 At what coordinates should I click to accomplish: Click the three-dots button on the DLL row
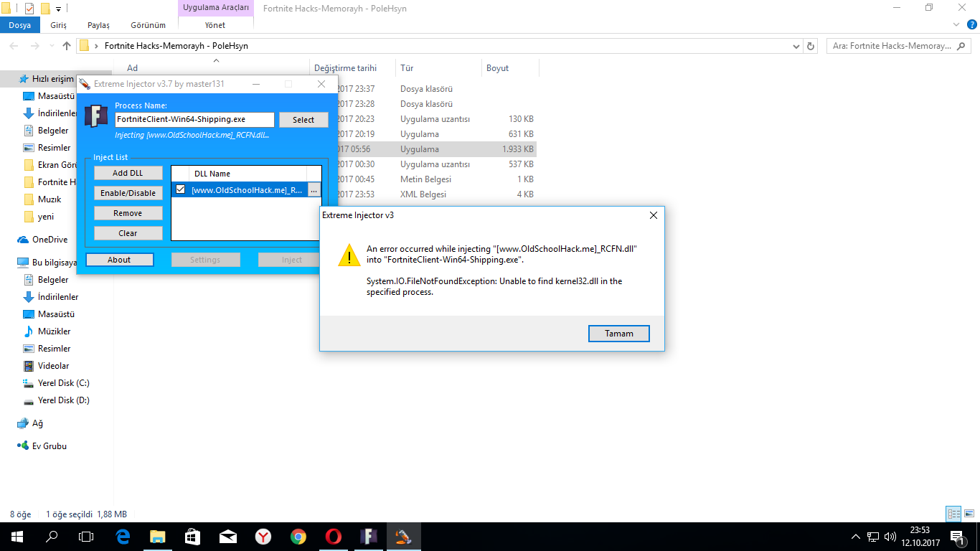pos(314,190)
